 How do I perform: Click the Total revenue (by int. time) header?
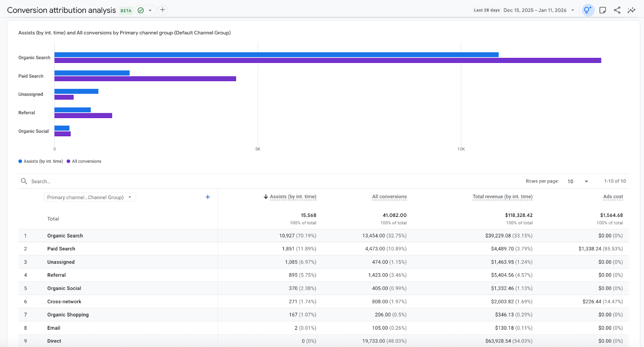502,197
